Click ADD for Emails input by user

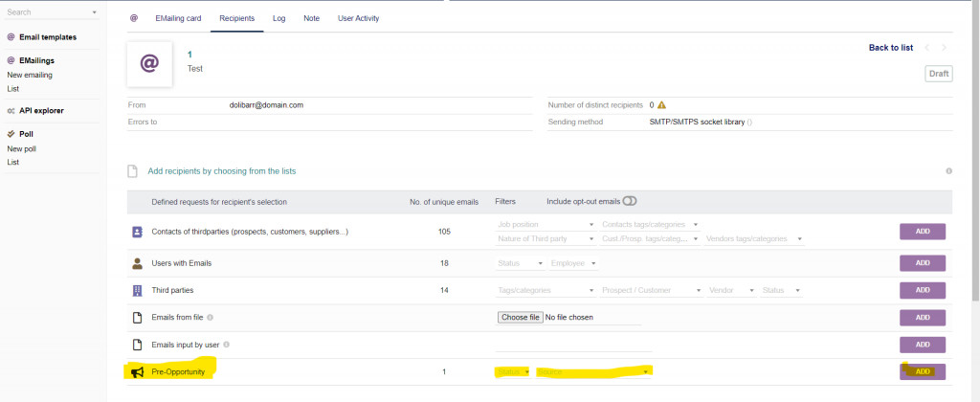[923, 345]
